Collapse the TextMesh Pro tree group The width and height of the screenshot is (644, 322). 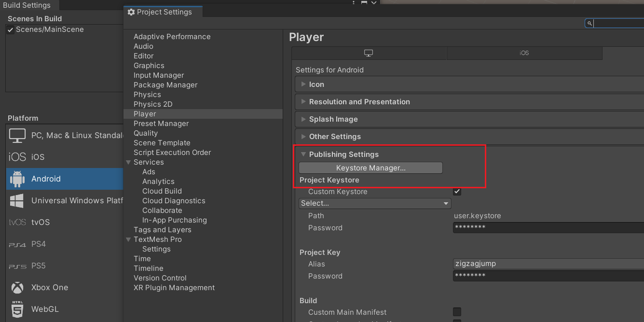point(128,239)
